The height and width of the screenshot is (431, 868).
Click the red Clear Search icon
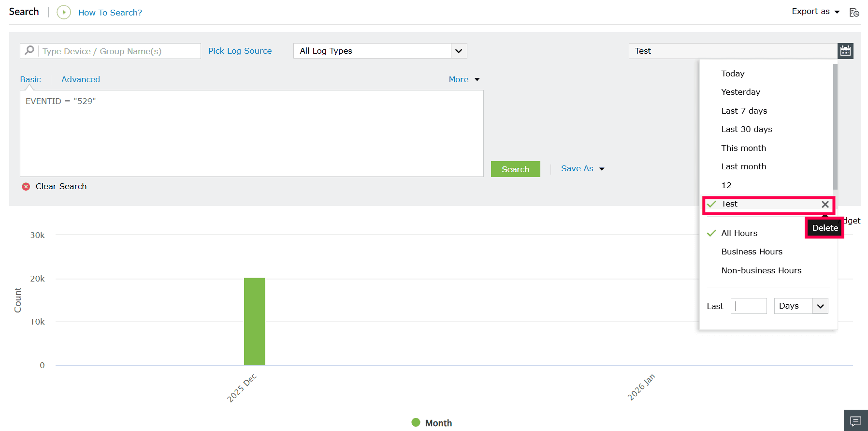pyautogui.click(x=26, y=186)
